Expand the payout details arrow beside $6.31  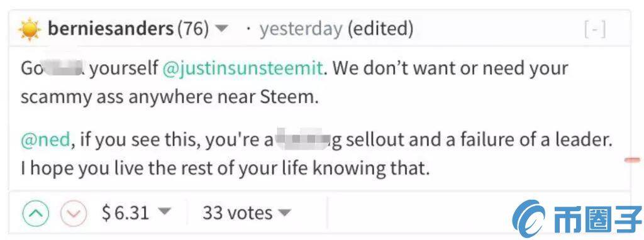click(x=164, y=212)
